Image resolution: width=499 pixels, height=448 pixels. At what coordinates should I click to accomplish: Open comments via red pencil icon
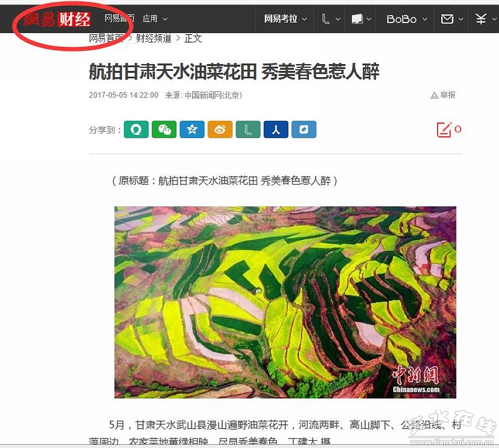pyautogui.click(x=444, y=130)
